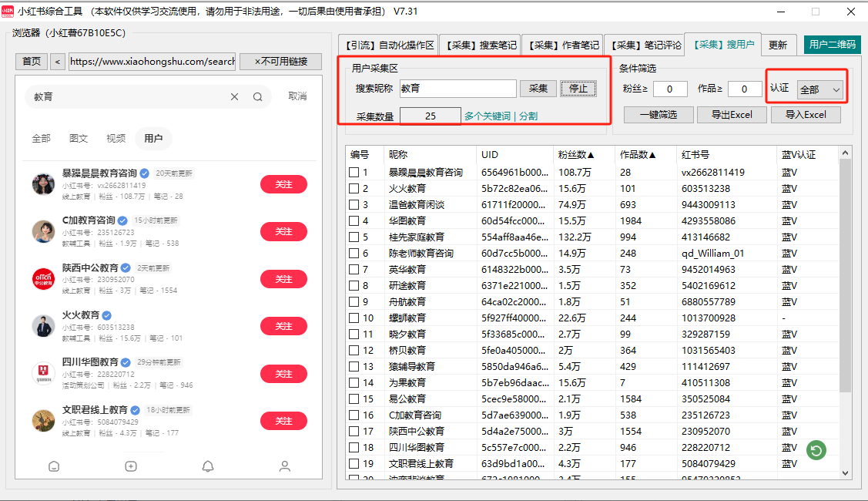Switch to the 【采集】搜索笔记 tab
The width and height of the screenshot is (868, 501).
pos(481,45)
